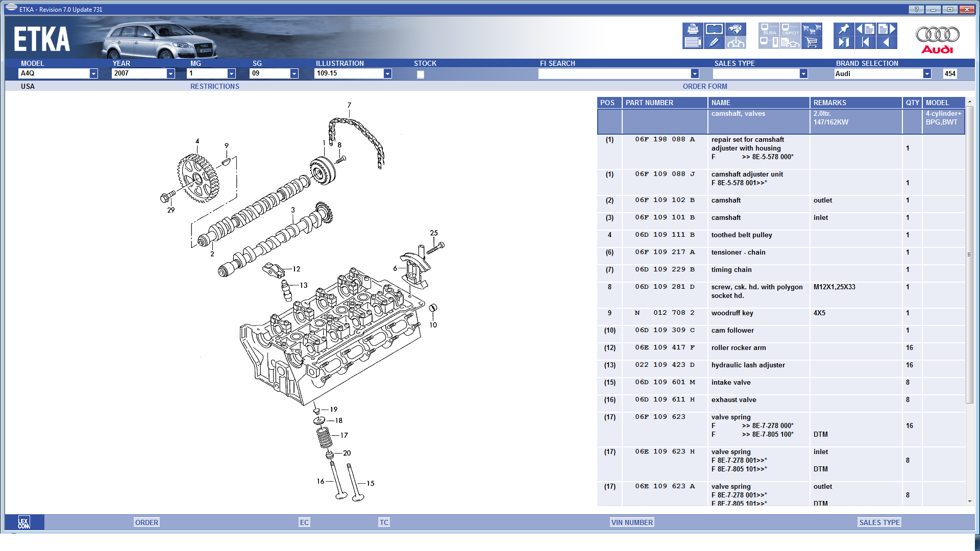Open the document and car icon

coord(790,42)
